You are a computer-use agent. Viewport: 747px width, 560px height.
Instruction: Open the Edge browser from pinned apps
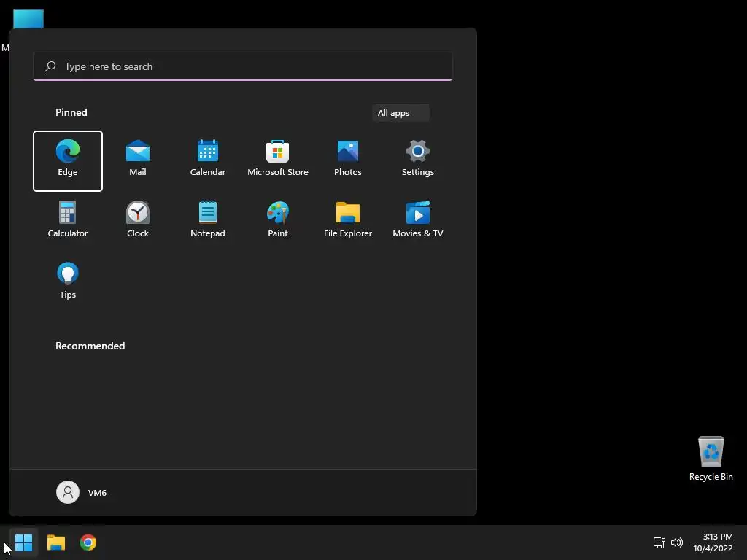[68, 161]
